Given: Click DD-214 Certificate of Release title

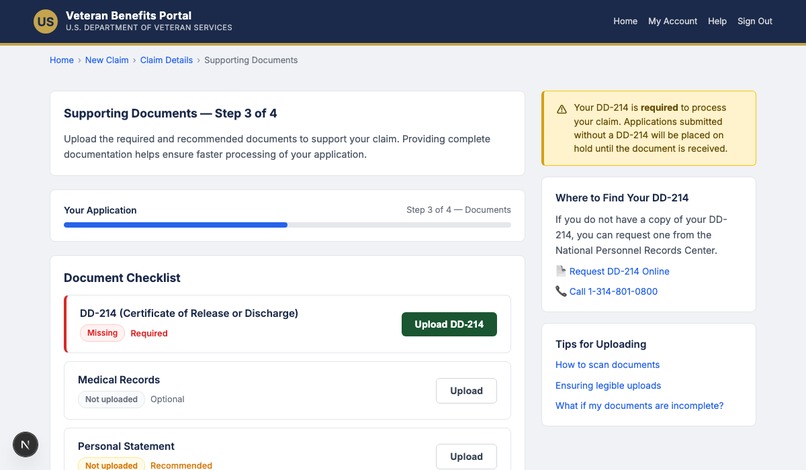Looking at the screenshot, I should point(189,313).
